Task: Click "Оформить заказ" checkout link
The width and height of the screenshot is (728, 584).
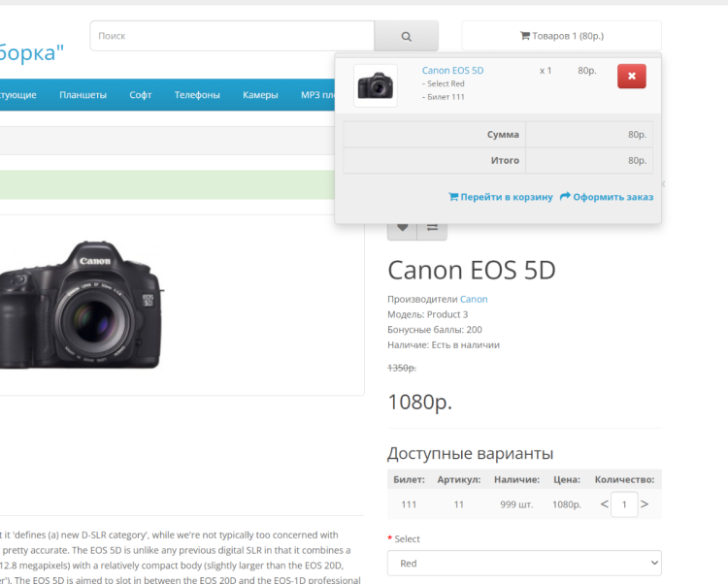Action: (607, 197)
